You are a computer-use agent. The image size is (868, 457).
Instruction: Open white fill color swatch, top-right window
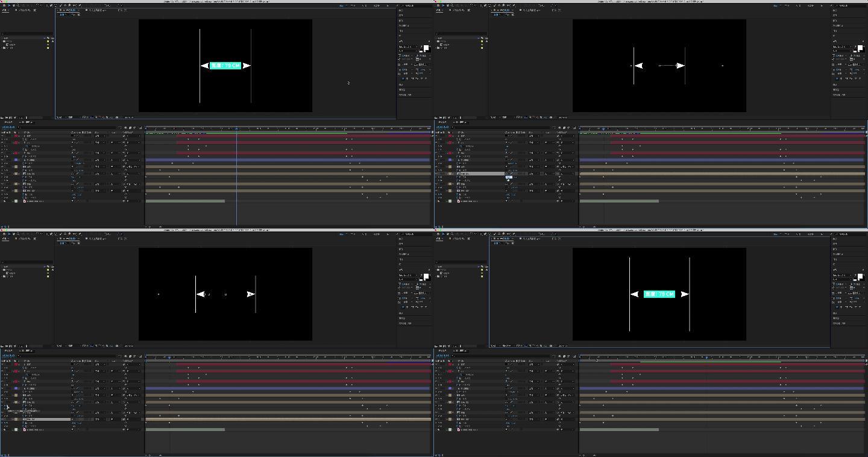tap(860, 48)
